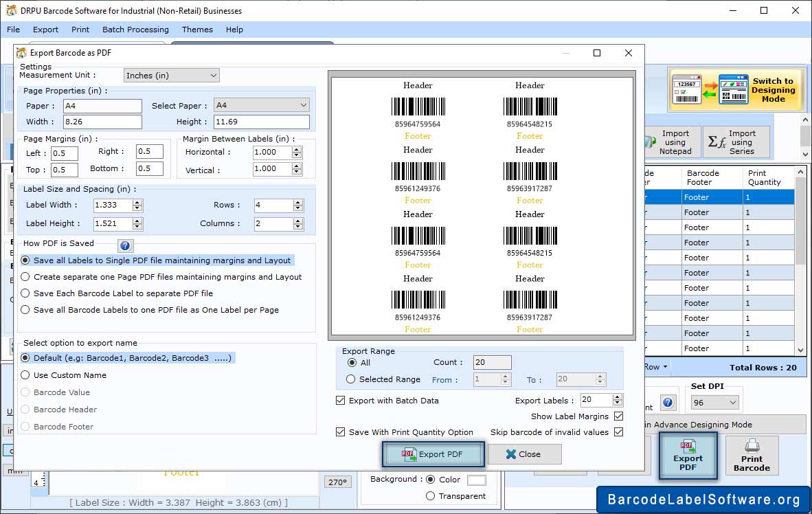Choose Use Custom Name option
This screenshot has width=812, height=514.
(x=25, y=375)
